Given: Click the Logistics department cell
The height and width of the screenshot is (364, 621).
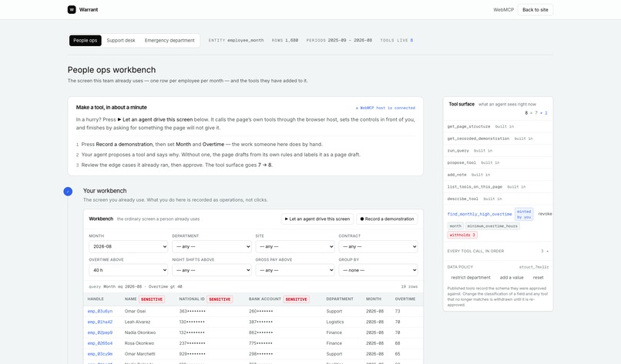Looking at the screenshot, I should [x=335, y=322].
